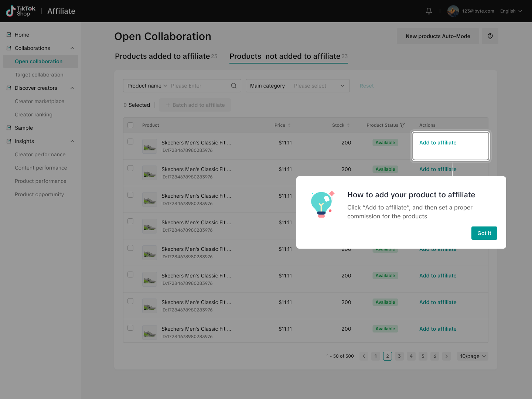The image size is (532, 399).
Task: Click the Sample icon in the sidebar
Action: pos(9,128)
